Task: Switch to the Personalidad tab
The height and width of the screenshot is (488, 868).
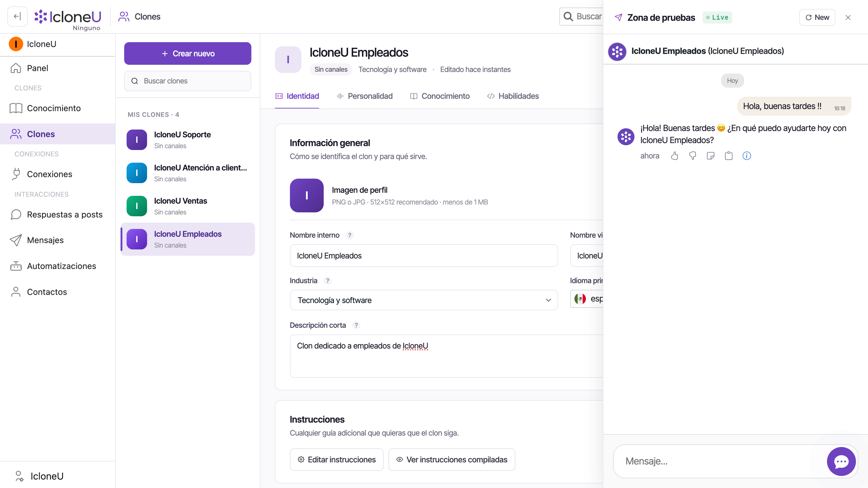Action: click(x=365, y=96)
